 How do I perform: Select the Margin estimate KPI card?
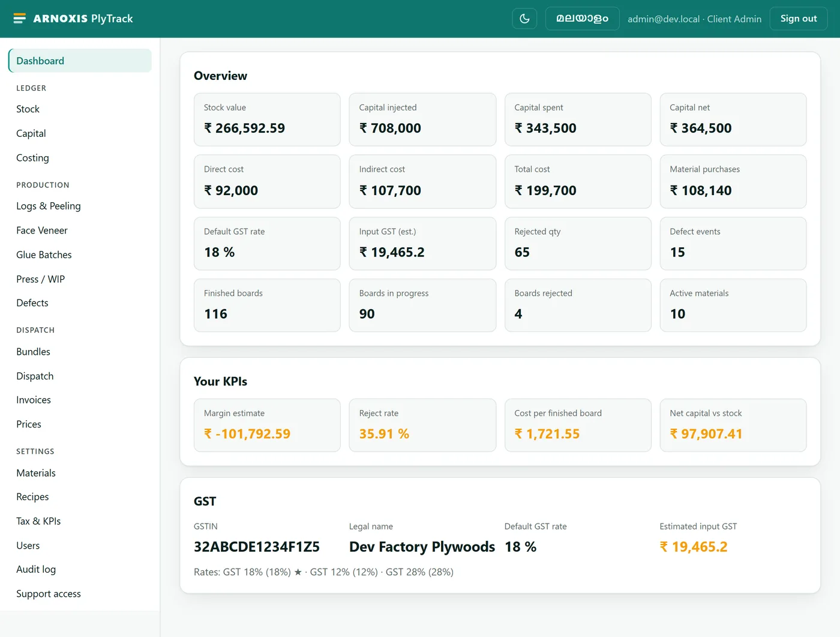[267, 425]
